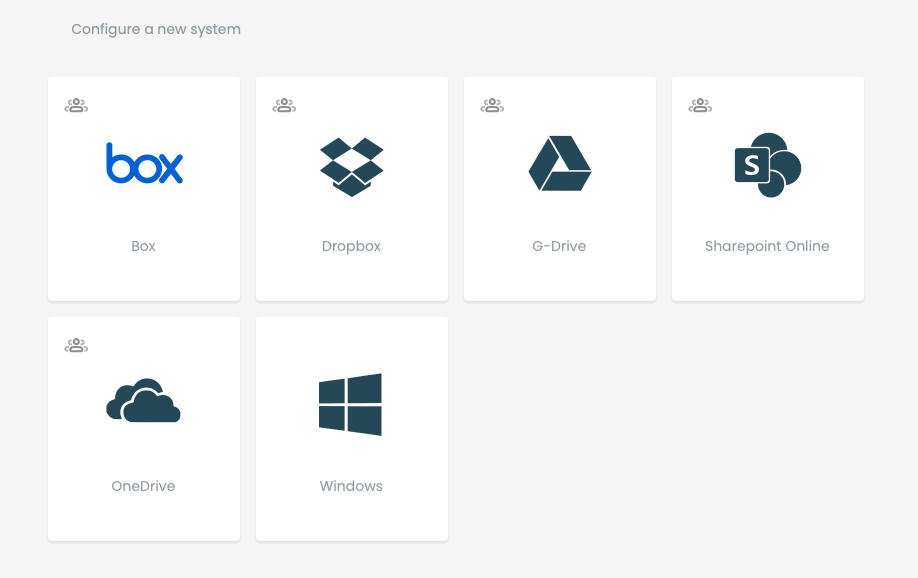
Task: Click the 'Configure a new system' heading
Action: point(156,29)
